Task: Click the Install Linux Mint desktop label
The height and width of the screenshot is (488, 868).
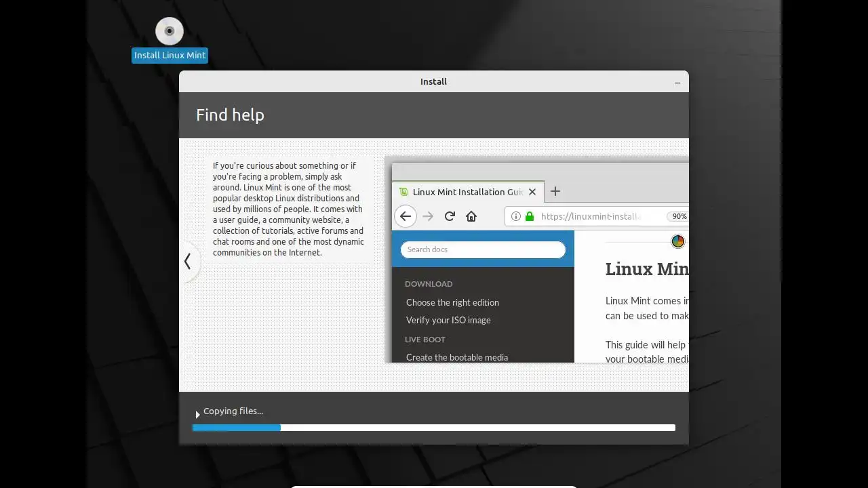Action: 170,56
